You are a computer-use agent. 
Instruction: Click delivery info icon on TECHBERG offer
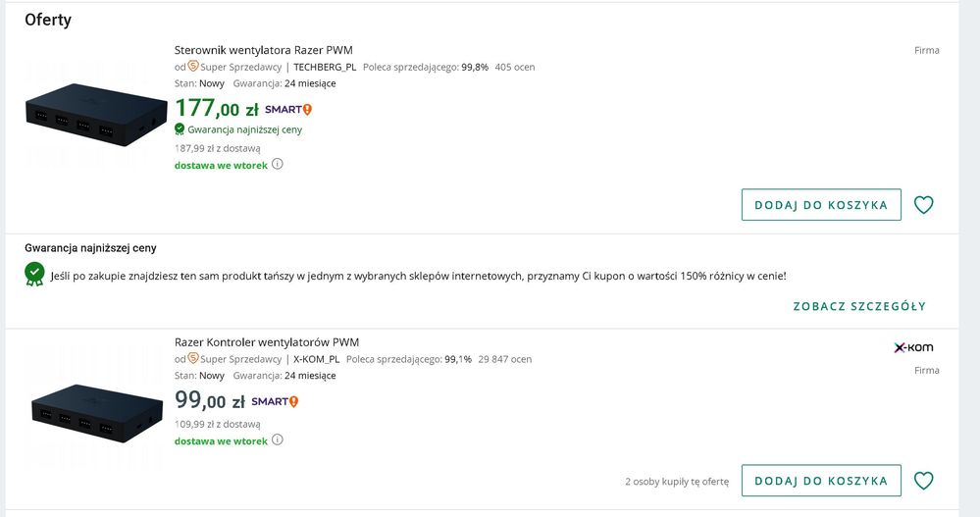click(x=278, y=165)
